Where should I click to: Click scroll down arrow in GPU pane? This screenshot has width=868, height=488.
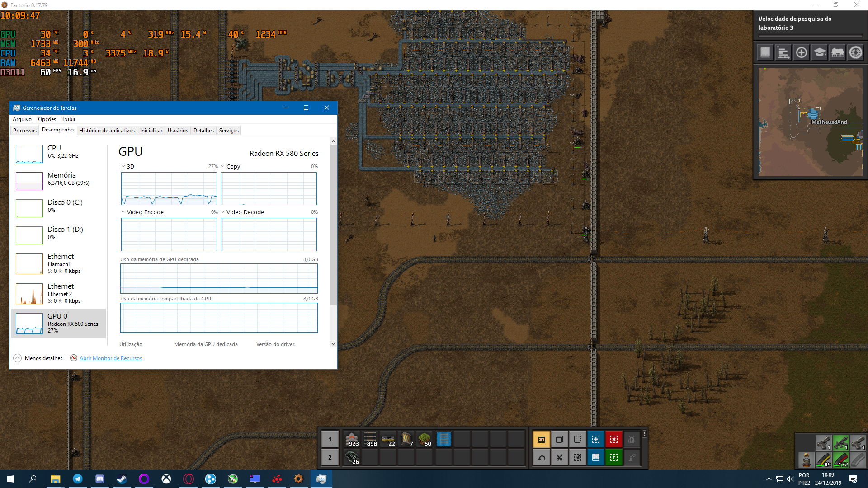pyautogui.click(x=333, y=344)
